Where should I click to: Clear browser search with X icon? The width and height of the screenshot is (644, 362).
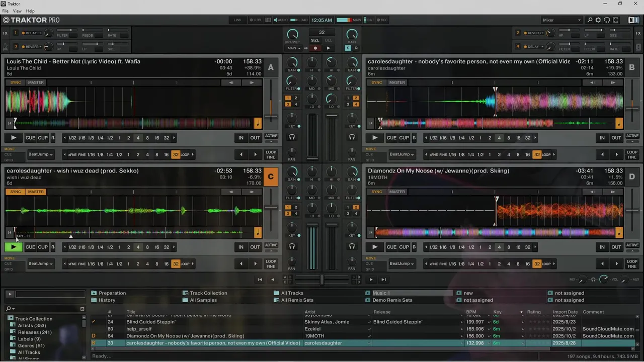(x=83, y=309)
